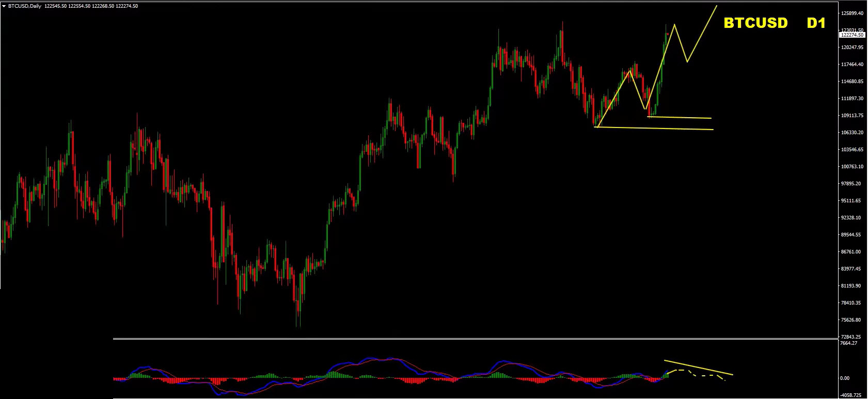Click the 103546.65 price axis label

tap(852, 150)
